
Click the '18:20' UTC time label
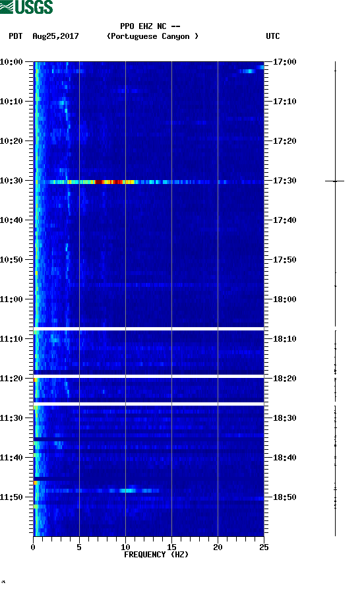[x=284, y=379]
